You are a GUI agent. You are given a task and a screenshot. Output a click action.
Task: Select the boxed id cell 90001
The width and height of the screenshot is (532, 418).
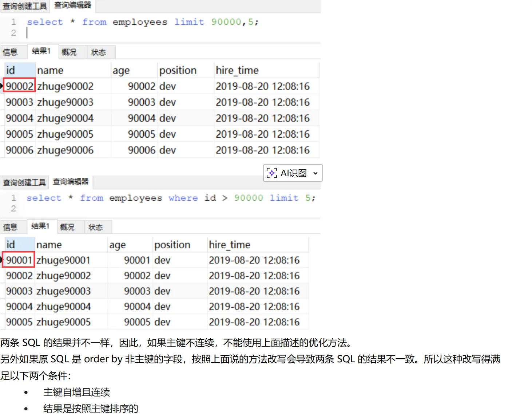[19, 260]
